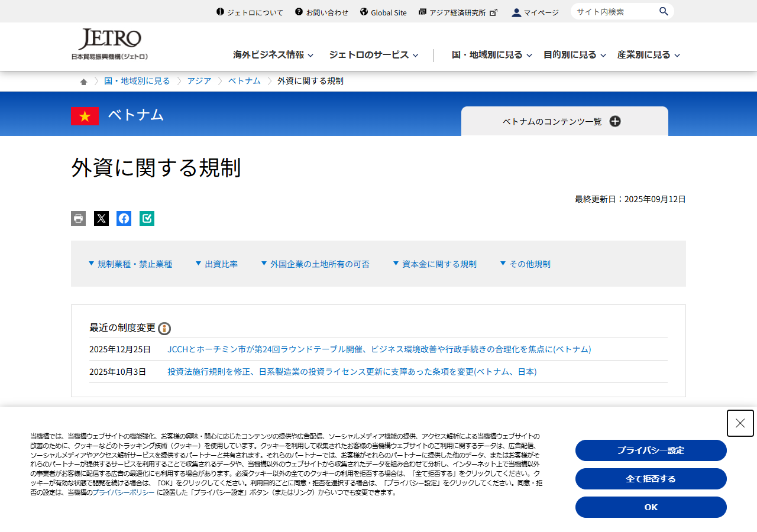The height and width of the screenshot is (532, 757).
Task: Click the JETRO logo
Action: coord(109,44)
